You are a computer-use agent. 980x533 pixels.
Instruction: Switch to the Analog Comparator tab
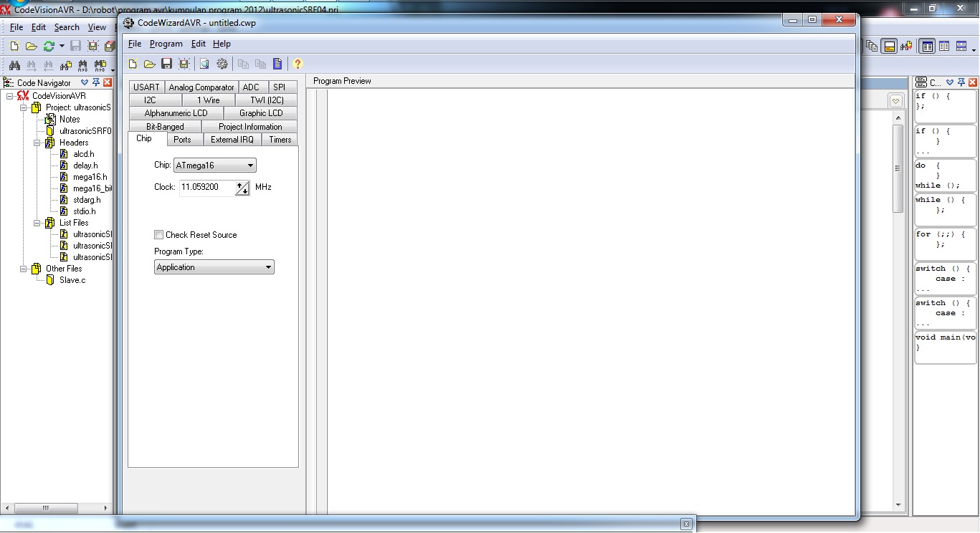(201, 87)
